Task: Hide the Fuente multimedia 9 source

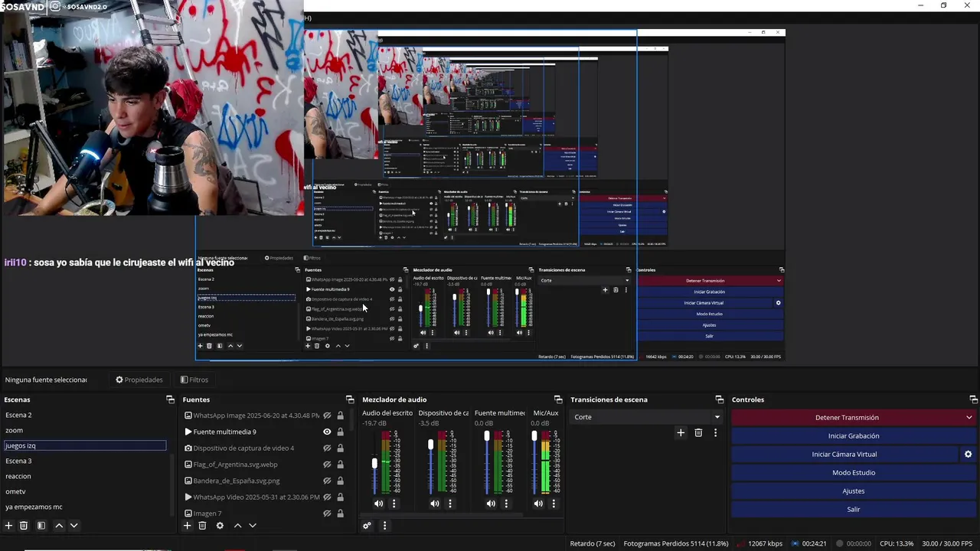Action: coord(327,432)
